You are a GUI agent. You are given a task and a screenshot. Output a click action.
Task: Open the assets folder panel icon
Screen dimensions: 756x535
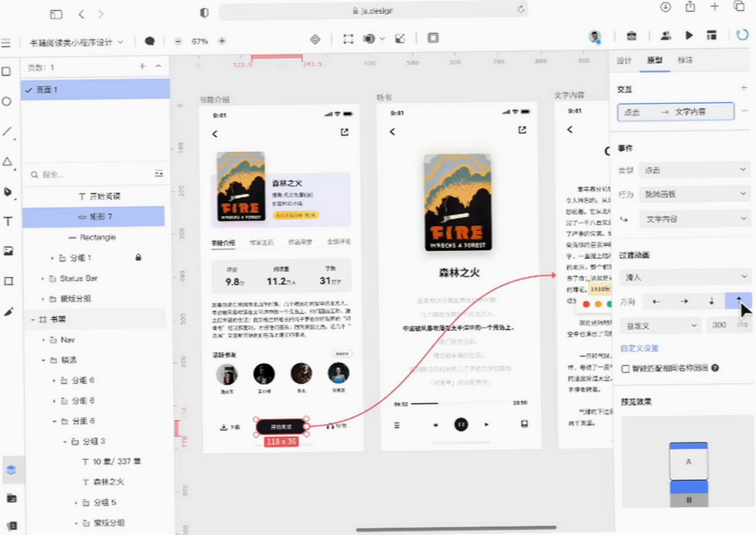11,499
